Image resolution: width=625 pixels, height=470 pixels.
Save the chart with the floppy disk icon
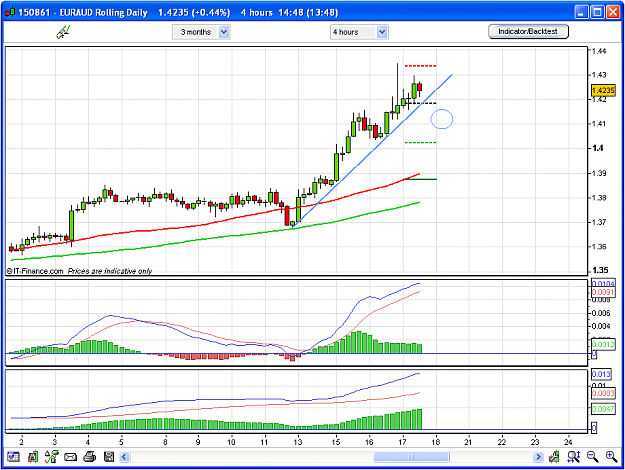(109, 456)
